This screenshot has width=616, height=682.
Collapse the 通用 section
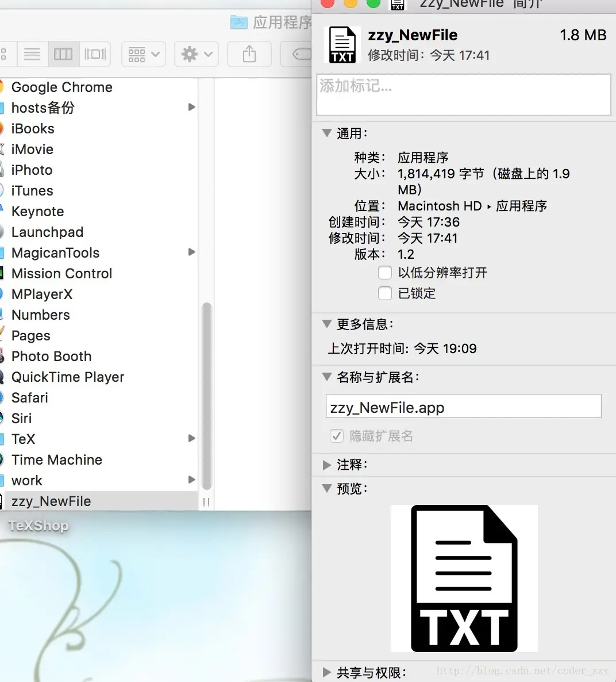pos(327,133)
